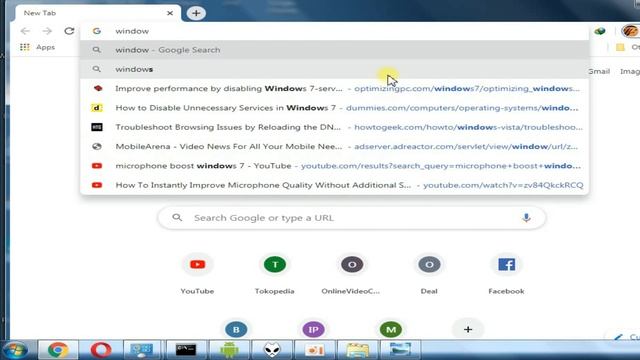The image size is (640, 360).
Task: Choose the 'window - Google Search' suggestion
Action: click(x=335, y=50)
